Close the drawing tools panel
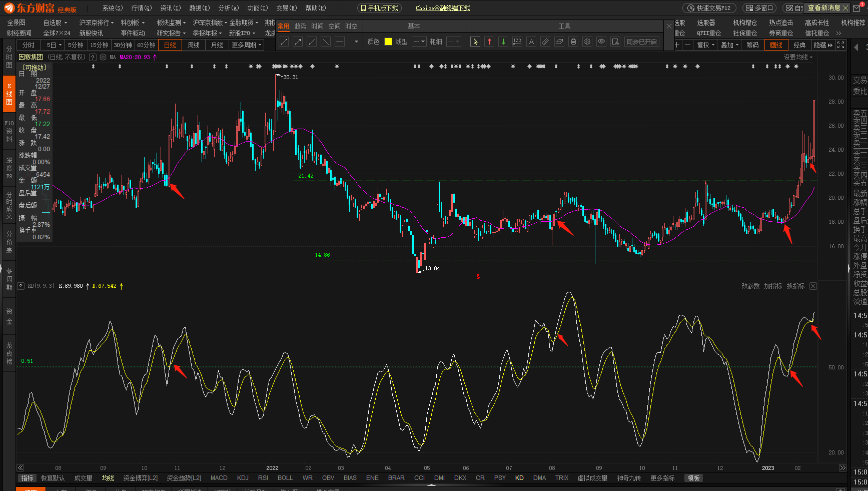This screenshot has width=868, height=491. (669, 26)
